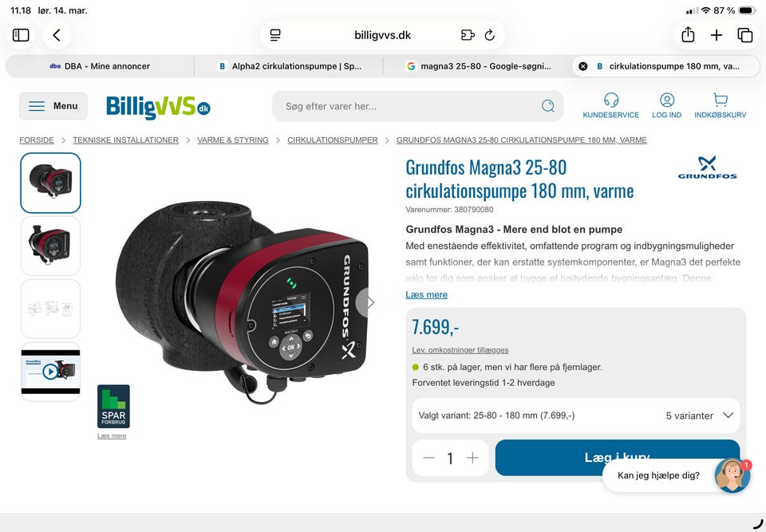Go back with the Safari back arrow
The width and height of the screenshot is (766, 532).
coord(57,35)
